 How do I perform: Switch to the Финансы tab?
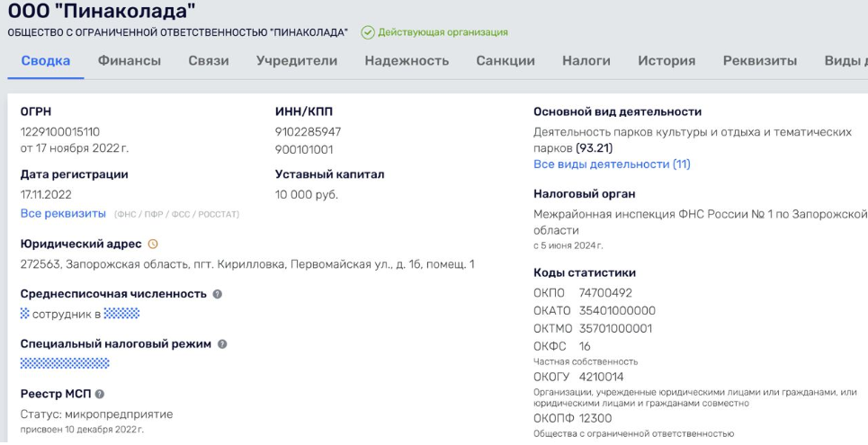[129, 61]
